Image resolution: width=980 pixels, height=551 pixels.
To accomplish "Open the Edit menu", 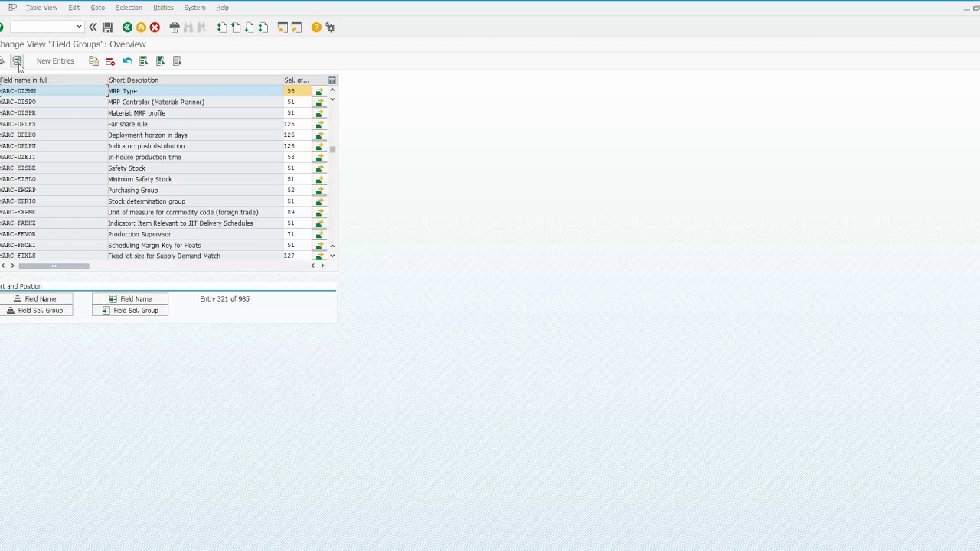I will [x=73, y=8].
